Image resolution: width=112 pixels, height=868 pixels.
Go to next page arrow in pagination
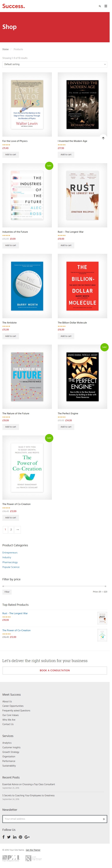[17, 529]
